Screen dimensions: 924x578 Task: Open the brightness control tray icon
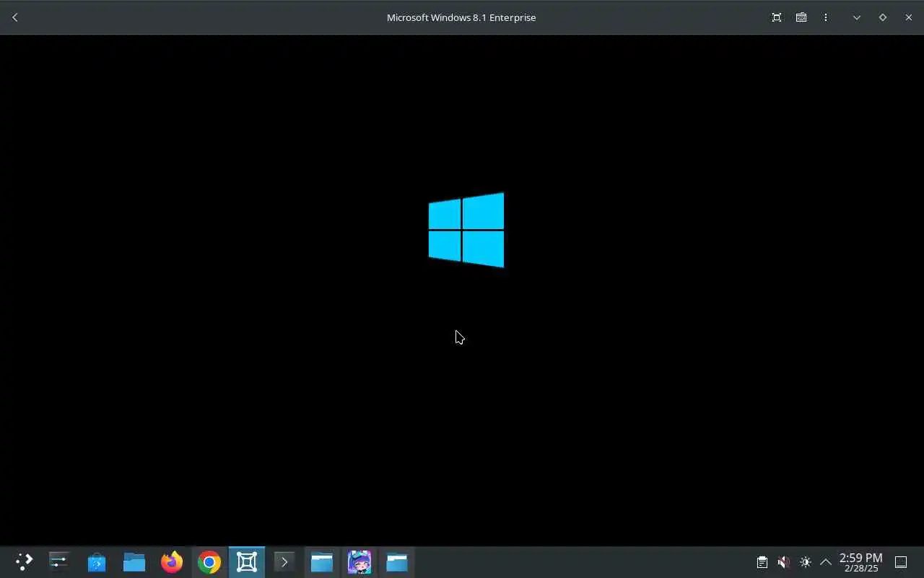click(806, 562)
